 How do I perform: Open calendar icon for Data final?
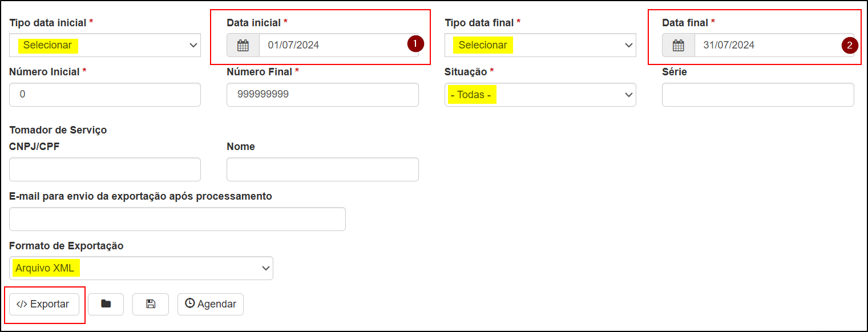(679, 46)
